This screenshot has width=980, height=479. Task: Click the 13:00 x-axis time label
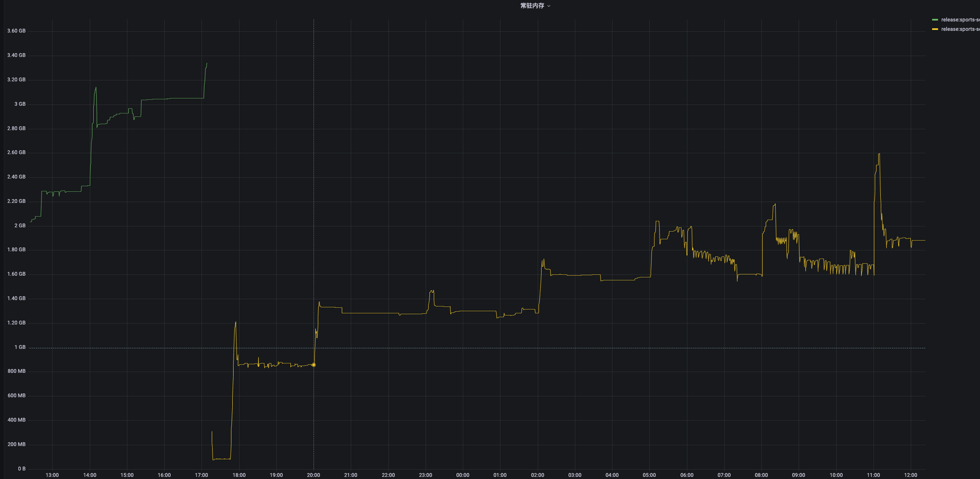52,475
